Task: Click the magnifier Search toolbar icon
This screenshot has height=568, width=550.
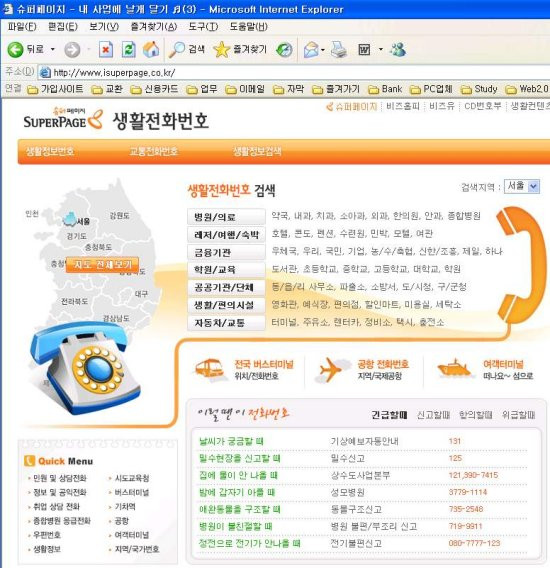Action: [176, 50]
